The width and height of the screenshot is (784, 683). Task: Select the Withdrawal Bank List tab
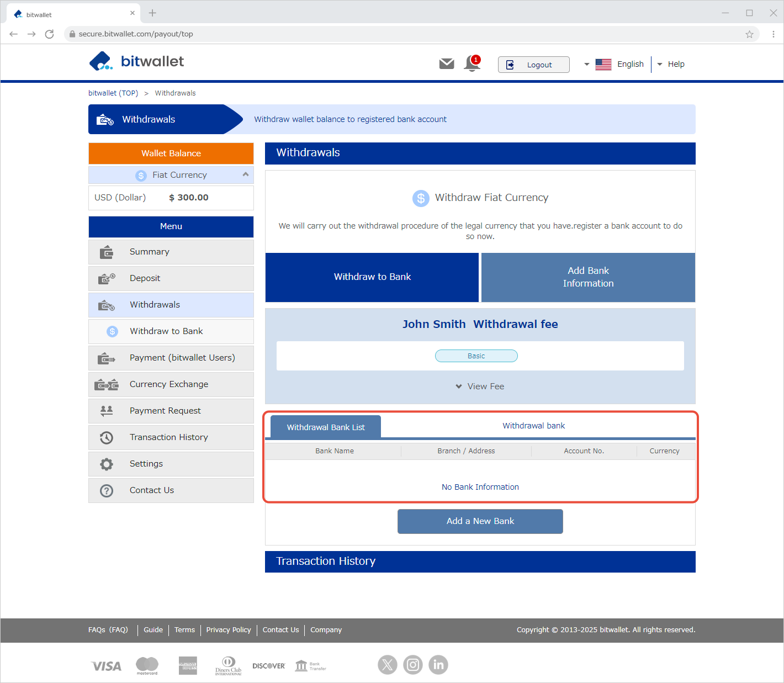click(326, 427)
